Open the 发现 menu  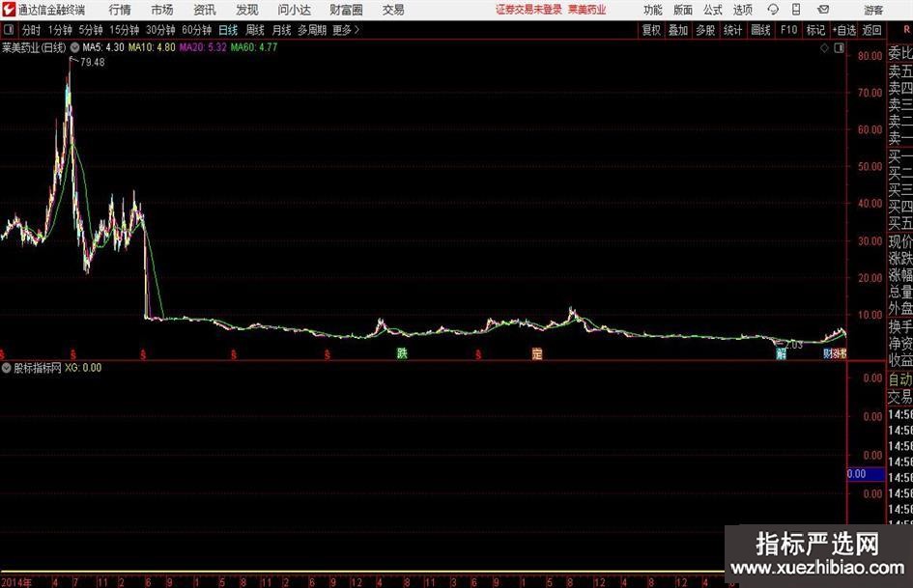pos(247,10)
